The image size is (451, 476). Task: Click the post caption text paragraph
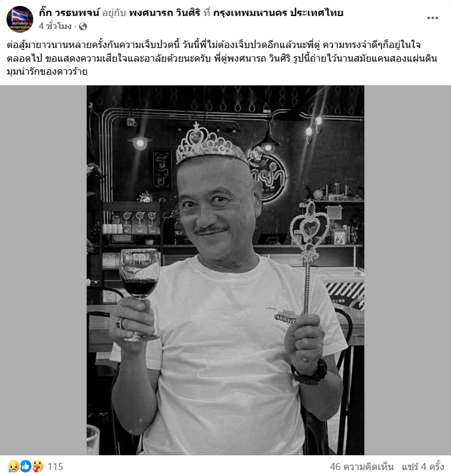(222, 58)
